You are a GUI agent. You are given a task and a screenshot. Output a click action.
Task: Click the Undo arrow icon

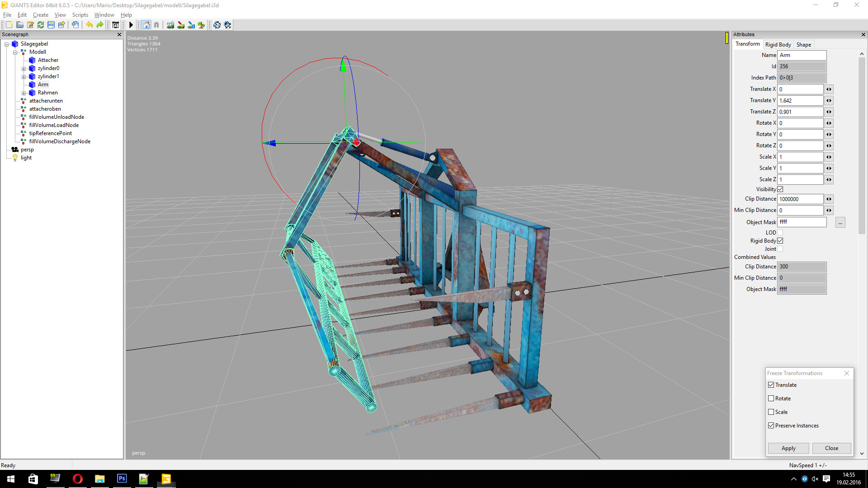90,25
